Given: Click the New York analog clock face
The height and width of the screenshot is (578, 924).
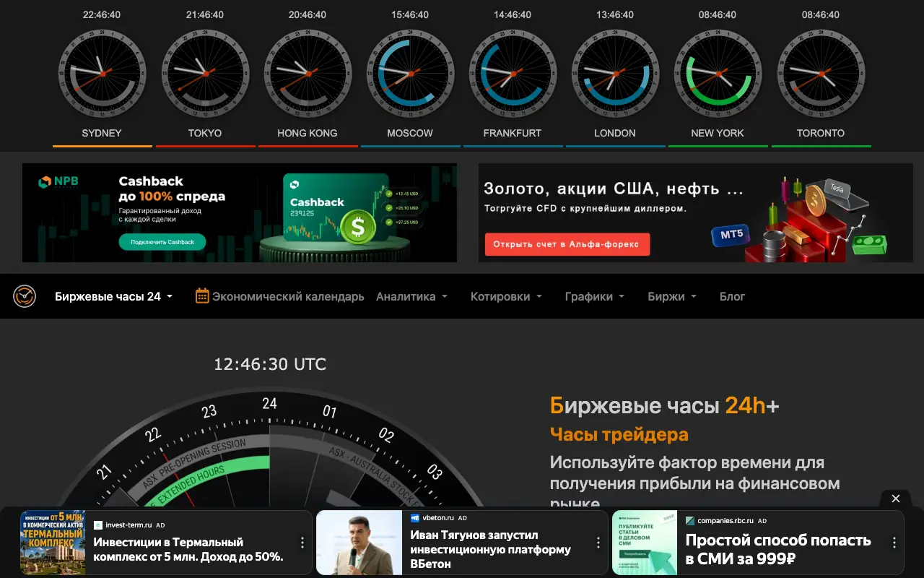Looking at the screenshot, I should click(718, 74).
